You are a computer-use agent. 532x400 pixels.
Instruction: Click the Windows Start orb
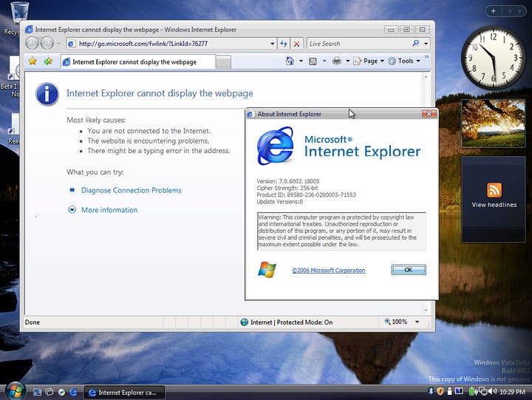pos(15,391)
